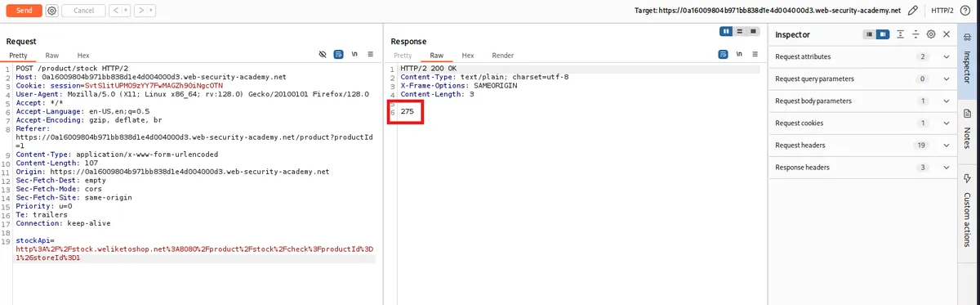The image size is (980, 305).
Task: Open Inspector settings gear
Action: (931, 34)
